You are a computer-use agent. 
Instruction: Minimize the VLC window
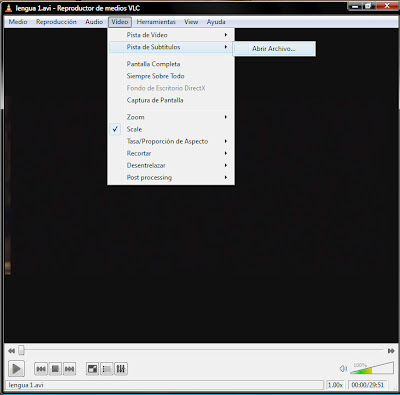(355, 6)
